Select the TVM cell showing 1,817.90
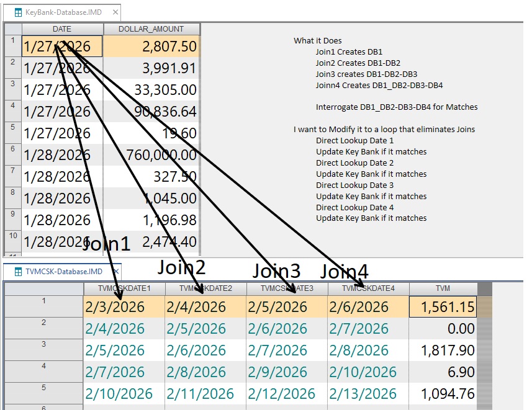 click(x=443, y=350)
